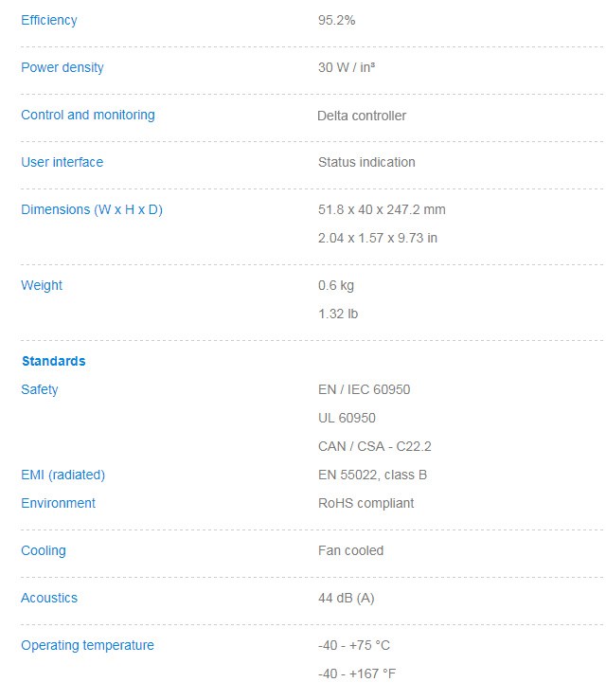Click the Power density label

tap(62, 67)
